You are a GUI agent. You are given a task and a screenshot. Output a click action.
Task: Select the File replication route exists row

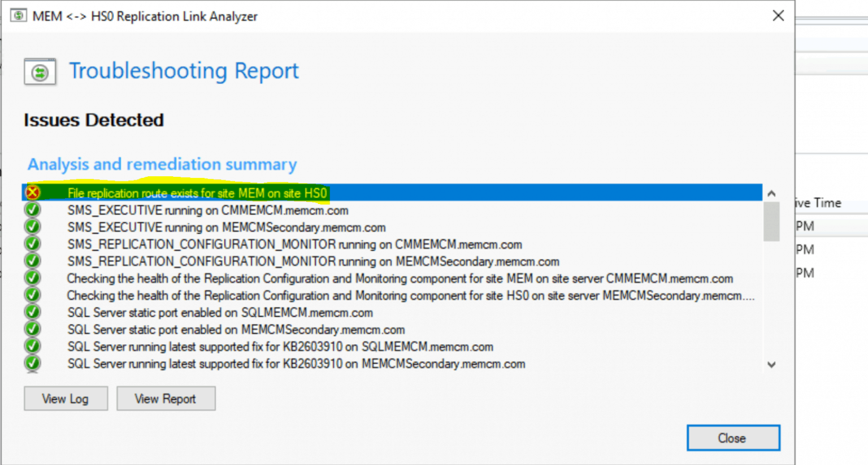(197, 193)
